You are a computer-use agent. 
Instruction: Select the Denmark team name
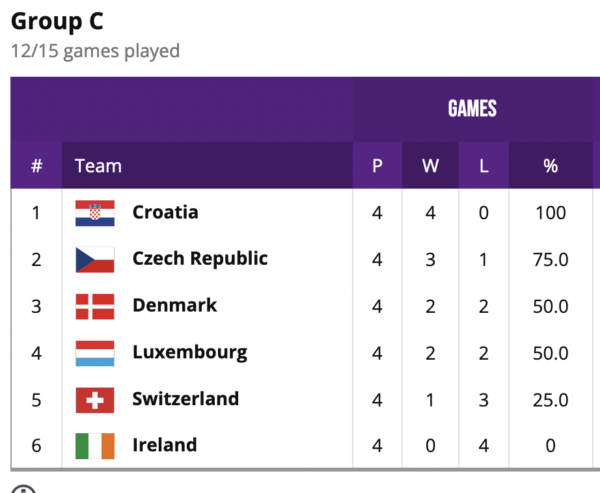[174, 305]
